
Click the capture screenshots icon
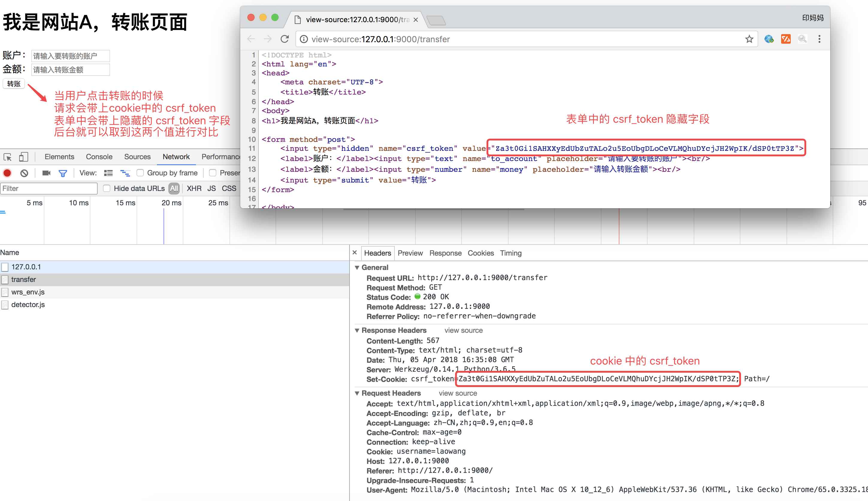tap(46, 174)
